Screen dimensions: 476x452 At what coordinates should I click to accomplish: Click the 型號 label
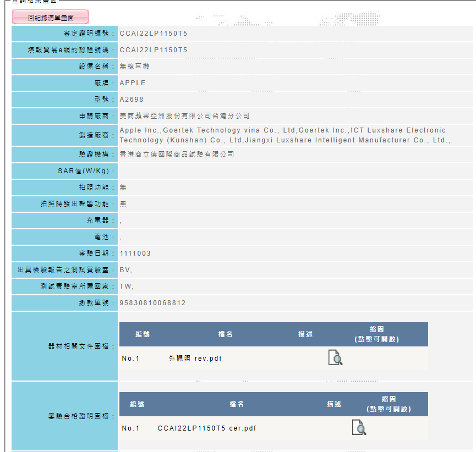[104, 100]
